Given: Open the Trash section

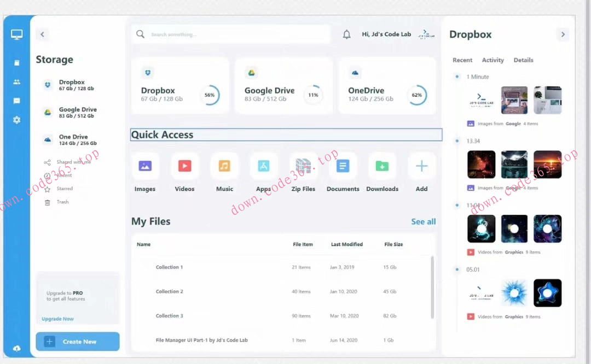Looking at the screenshot, I should pyautogui.click(x=62, y=202).
